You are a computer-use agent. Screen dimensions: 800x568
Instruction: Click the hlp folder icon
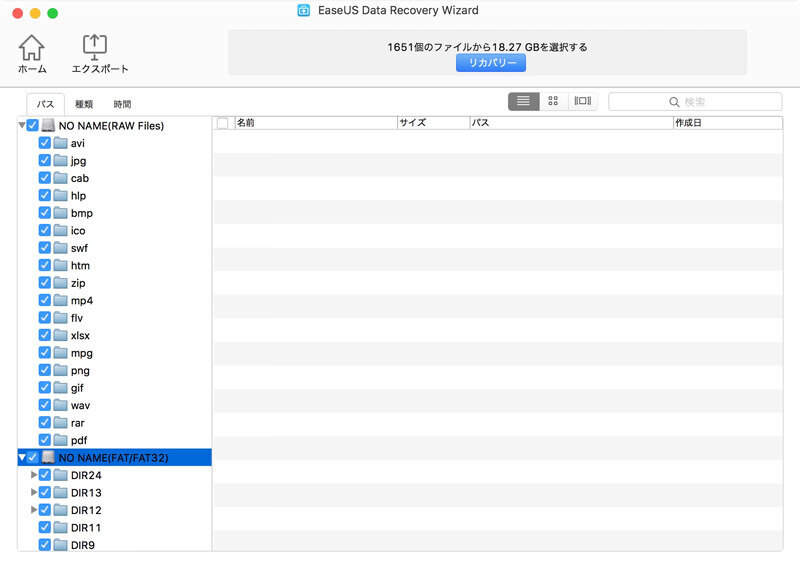[61, 195]
